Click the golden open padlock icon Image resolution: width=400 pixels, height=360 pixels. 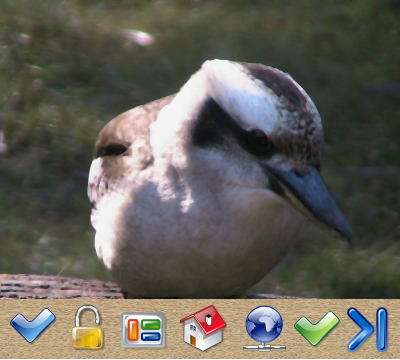87,328
